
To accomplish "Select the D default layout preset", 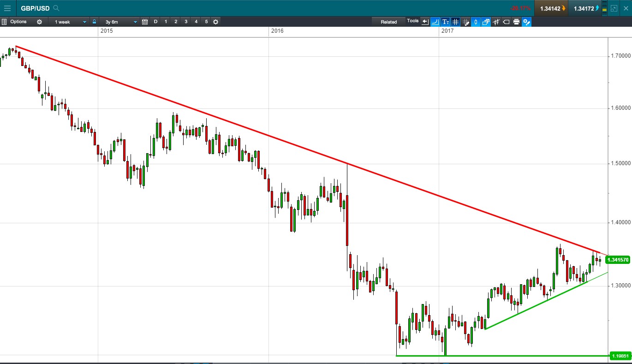I will (155, 22).
